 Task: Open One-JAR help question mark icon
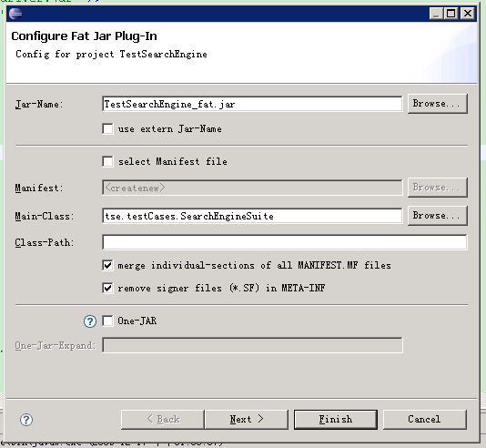90,321
